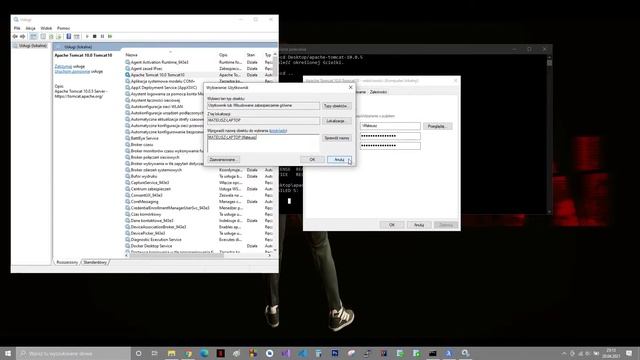
Task: Open the Widok menu
Action: [46, 28]
